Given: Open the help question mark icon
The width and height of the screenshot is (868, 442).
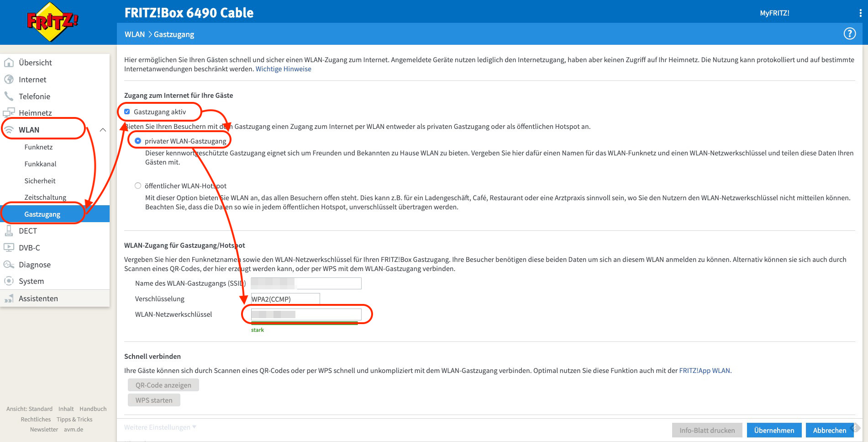Looking at the screenshot, I should click(849, 34).
